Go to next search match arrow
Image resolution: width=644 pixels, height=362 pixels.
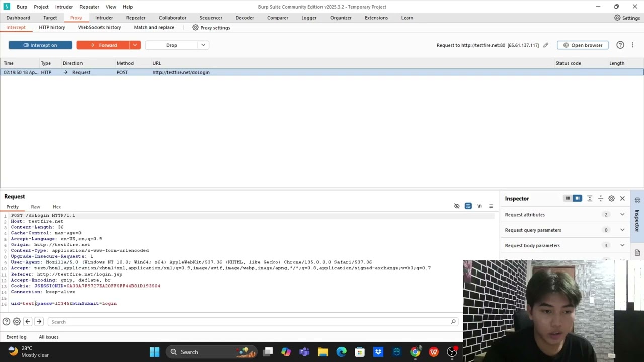tap(39, 322)
